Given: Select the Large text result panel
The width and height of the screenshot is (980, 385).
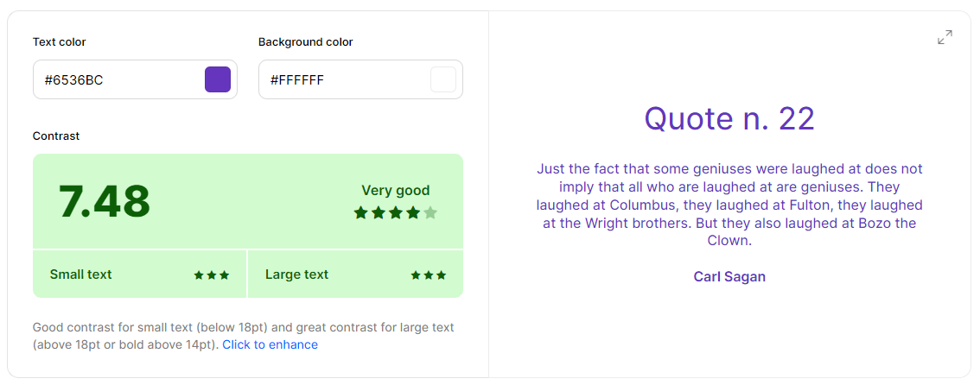Looking at the screenshot, I should [x=356, y=275].
